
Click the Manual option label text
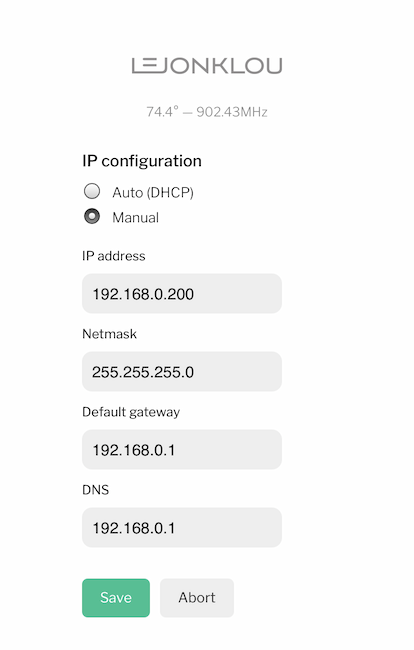tap(136, 218)
